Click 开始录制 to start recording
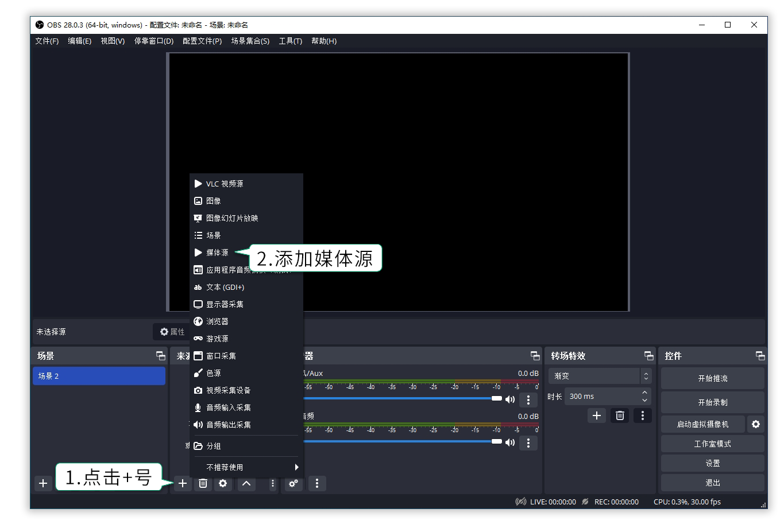The width and height of the screenshot is (784, 532). pos(713,402)
